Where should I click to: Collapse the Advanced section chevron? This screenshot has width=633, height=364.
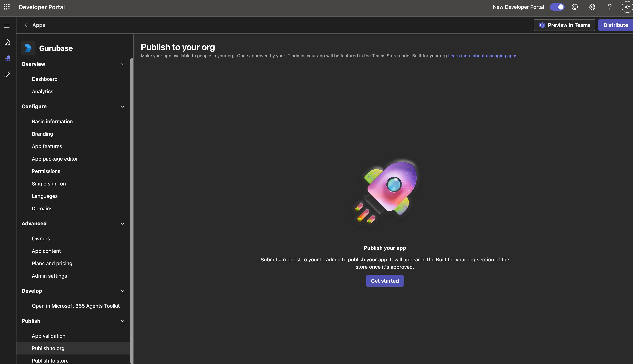123,224
